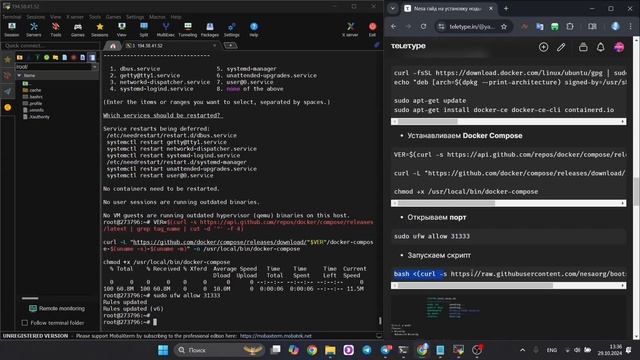This screenshot has height=360, width=640.
Task: Click the Windows taskbar search box
Action: point(220,350)
